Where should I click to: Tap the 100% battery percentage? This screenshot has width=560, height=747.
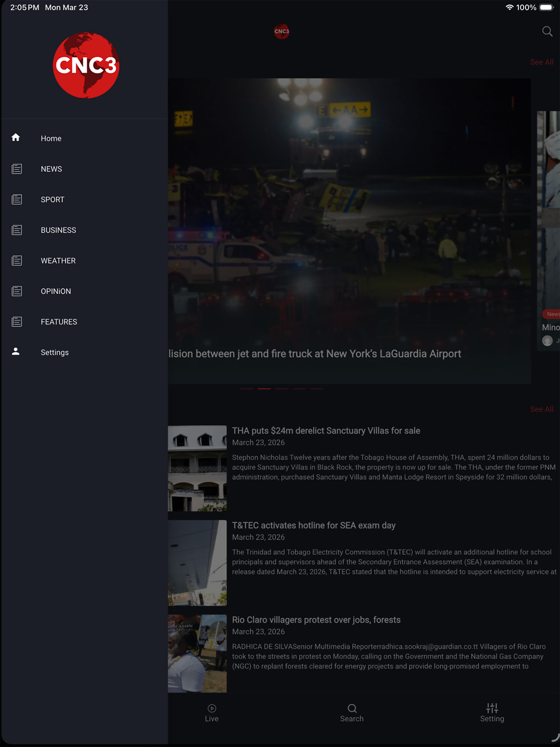point(526,7)
